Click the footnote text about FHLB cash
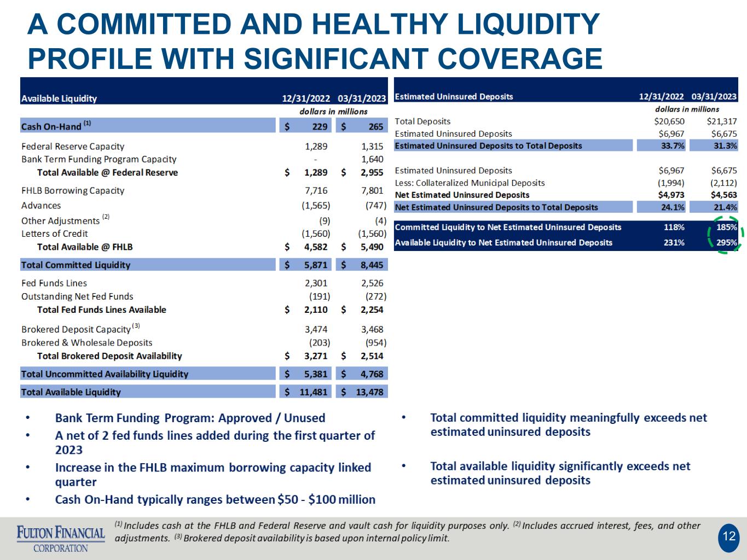The image size is (747, 560). (x=407, y=532)
